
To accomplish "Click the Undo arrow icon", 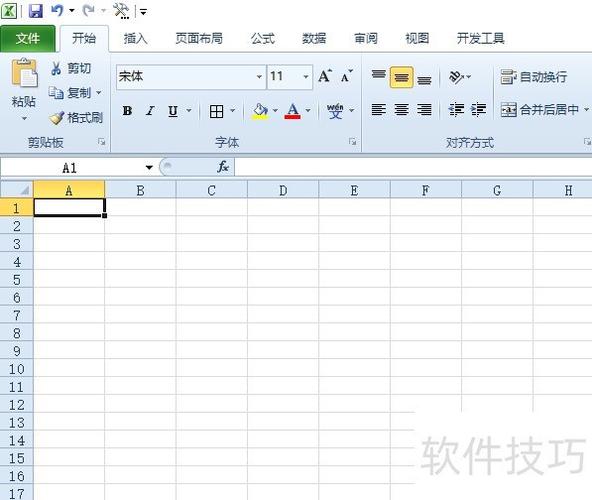I will click(x=57, y=11).
